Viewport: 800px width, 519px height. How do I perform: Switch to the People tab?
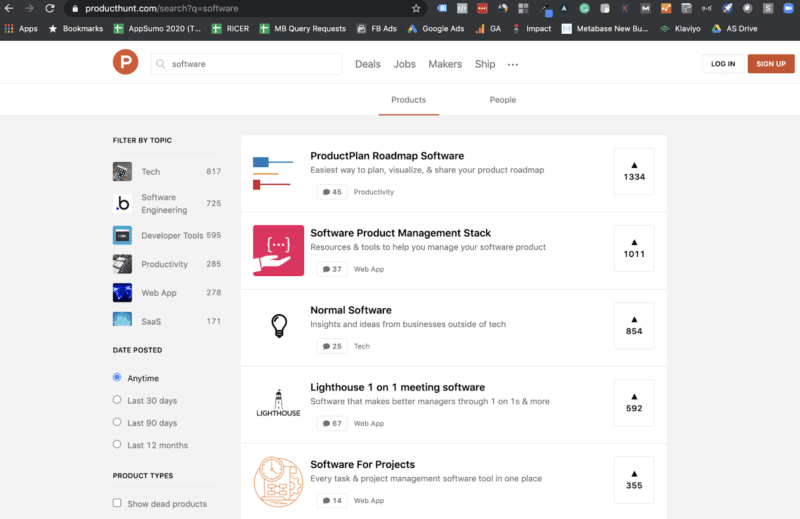pyautogui.click(x=503, y=100)
